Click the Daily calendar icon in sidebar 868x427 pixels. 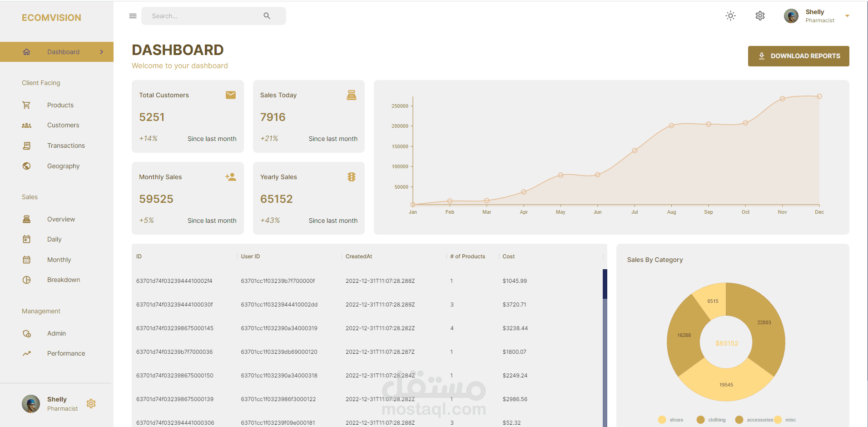coord(26,239)
